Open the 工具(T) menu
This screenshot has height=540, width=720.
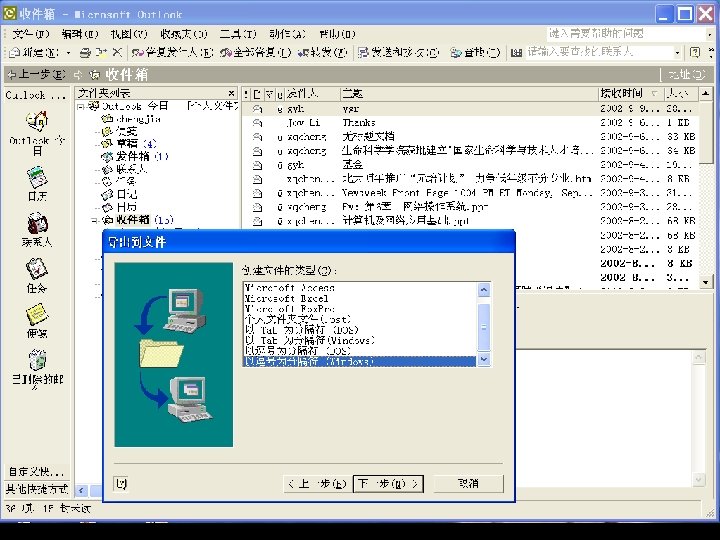[238, 34]
